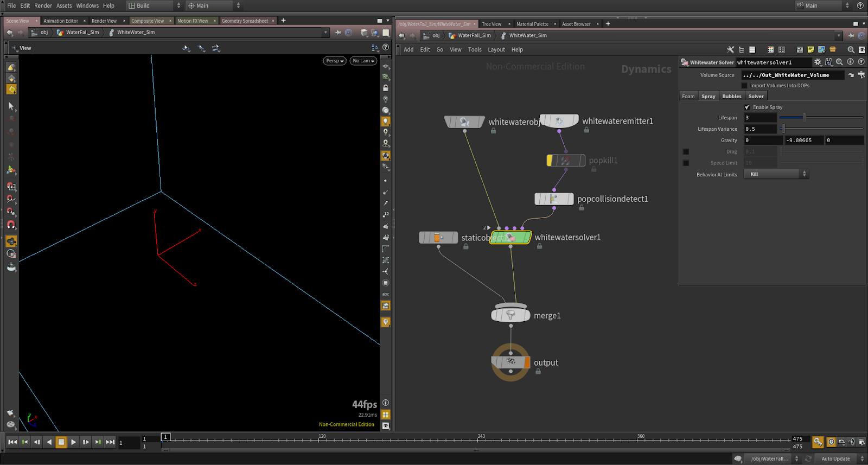Expand the Persp viewport menu
Viewport: 868px width, 465px height.
coord(335,61)
